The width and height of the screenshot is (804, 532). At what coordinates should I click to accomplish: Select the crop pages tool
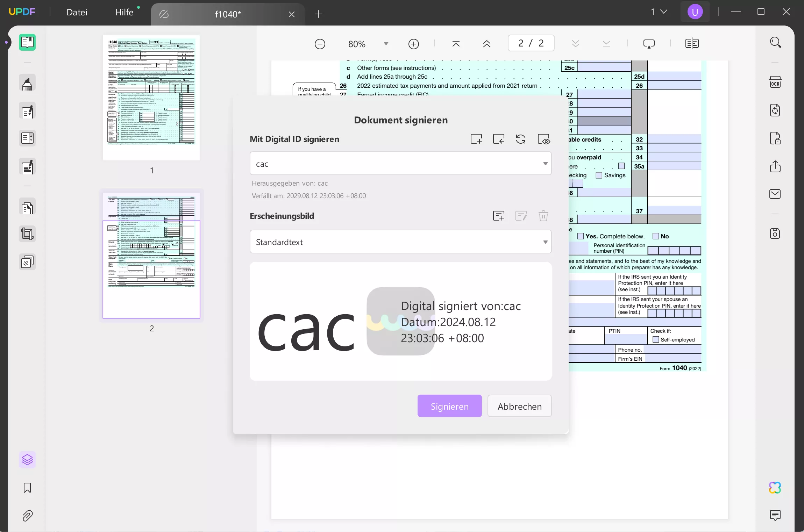coord(27,233)
